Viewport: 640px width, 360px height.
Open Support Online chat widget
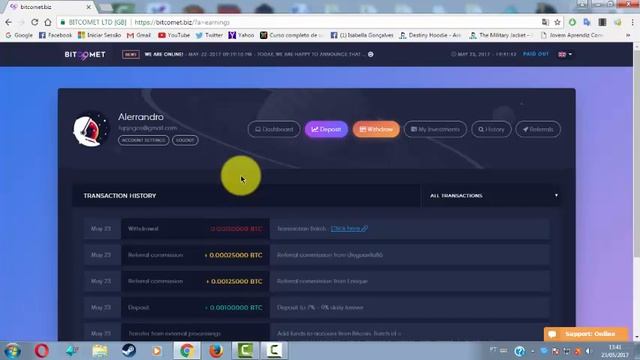[585, 334]
